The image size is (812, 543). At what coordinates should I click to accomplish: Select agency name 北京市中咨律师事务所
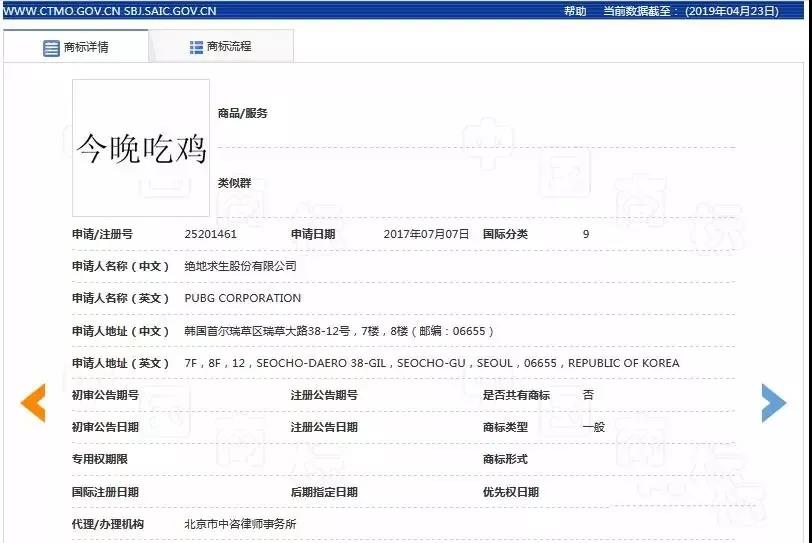tap(240, 524)
